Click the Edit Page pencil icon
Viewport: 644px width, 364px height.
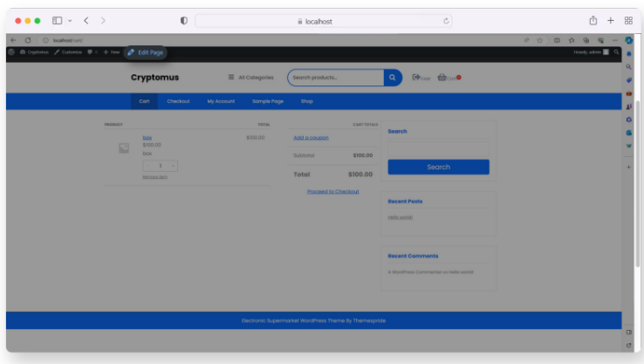point(131,52)
